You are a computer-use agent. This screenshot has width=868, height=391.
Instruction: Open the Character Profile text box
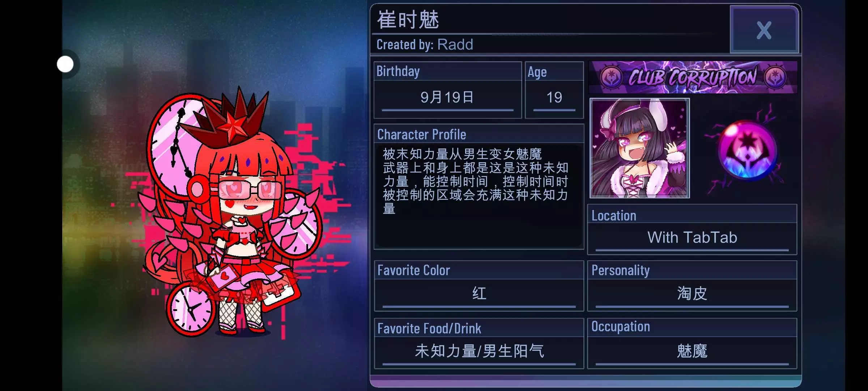[x=479, y=195]
